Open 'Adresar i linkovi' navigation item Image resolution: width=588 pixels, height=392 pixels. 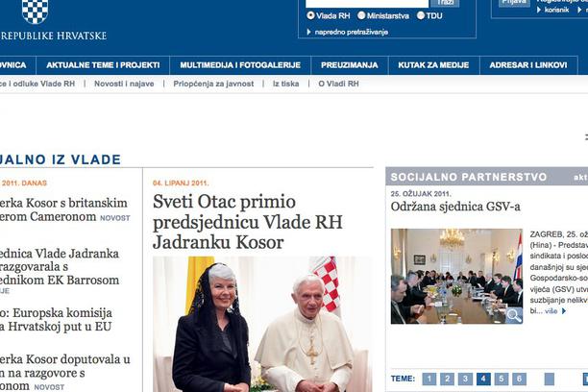(x=528, y=65)
